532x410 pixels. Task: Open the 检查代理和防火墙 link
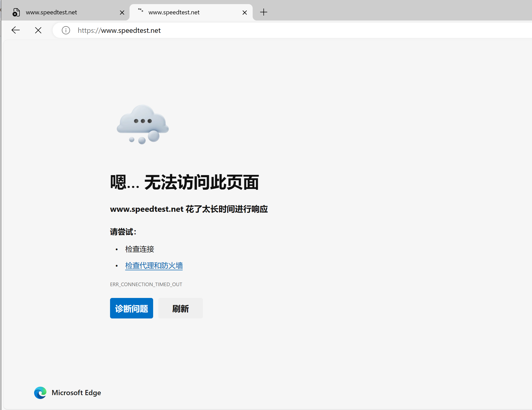tap(154, 266)
